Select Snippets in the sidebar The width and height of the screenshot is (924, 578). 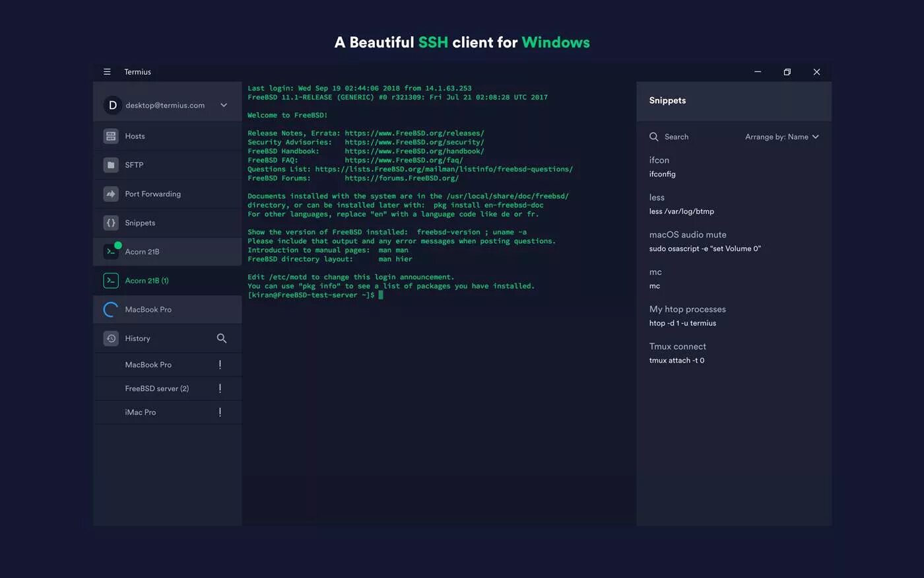[168, 223]
